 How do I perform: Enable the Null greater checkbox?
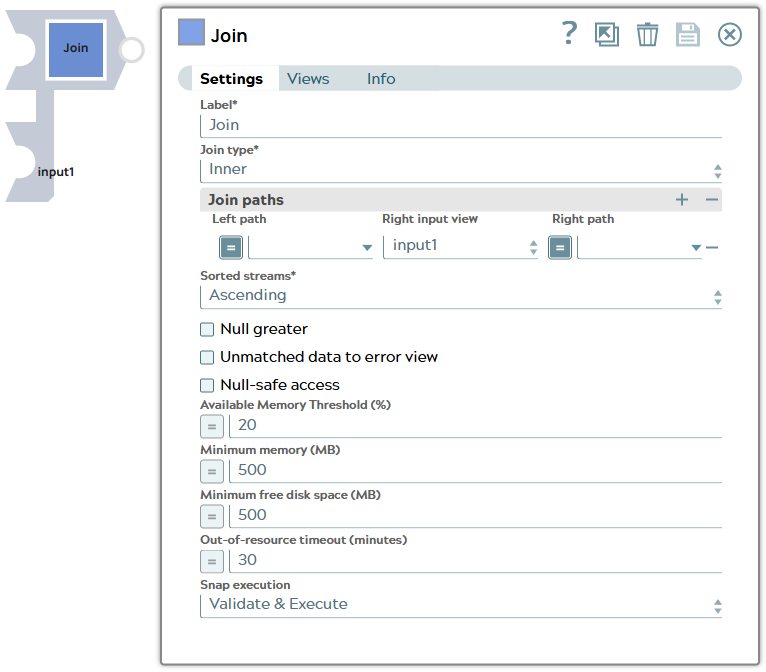(208, 329)
